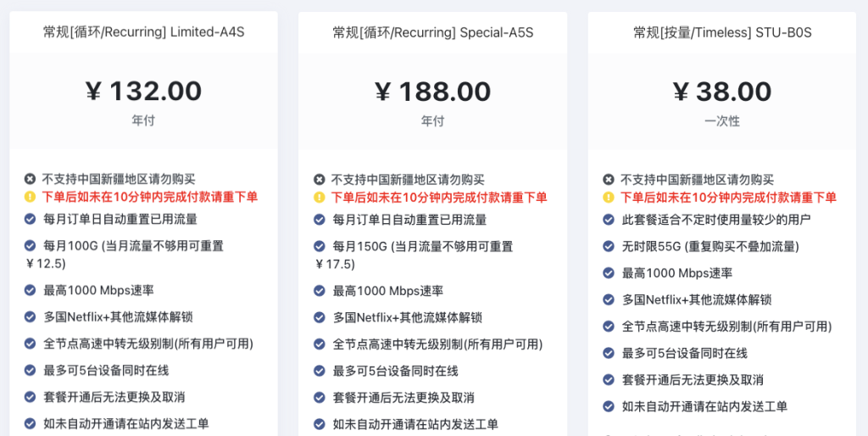The height and width of the screenshot is (436, 868).
Task: Click the X icon in STU-B0S card
Action: (609, 180)
